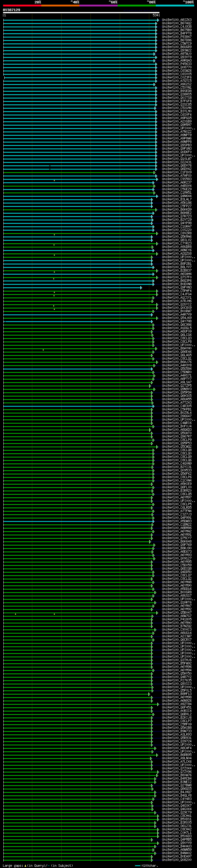Click the query end position label 534
Viewport: 197px width, 868px height.
pos(155,15)
